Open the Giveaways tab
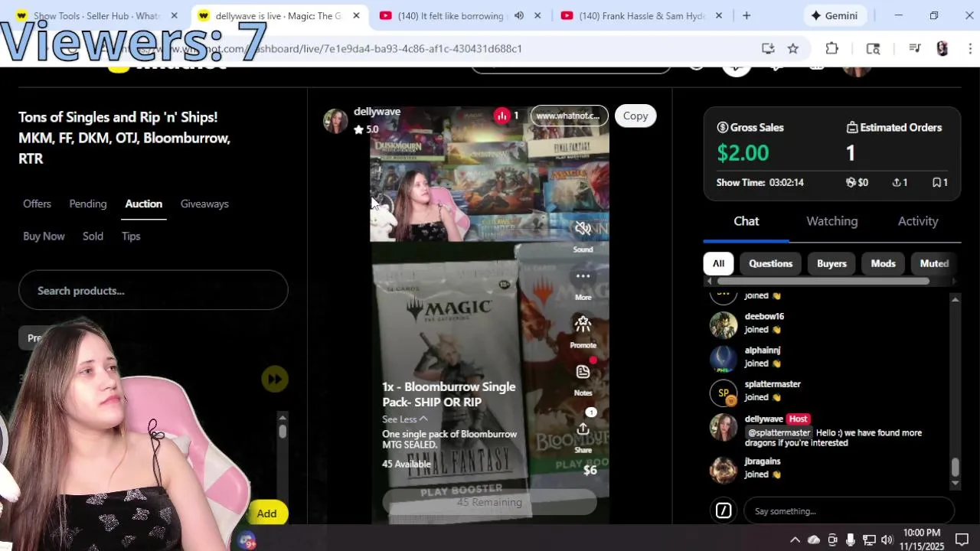Image resolution: width=980 pixels, height=551 pixels. pyautogui.click(x=204, y=204)
